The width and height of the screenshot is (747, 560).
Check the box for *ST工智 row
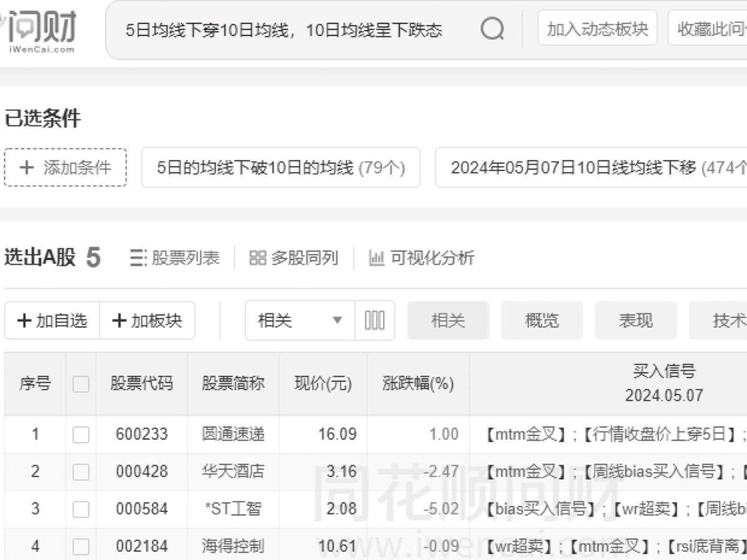click(81, 510)
